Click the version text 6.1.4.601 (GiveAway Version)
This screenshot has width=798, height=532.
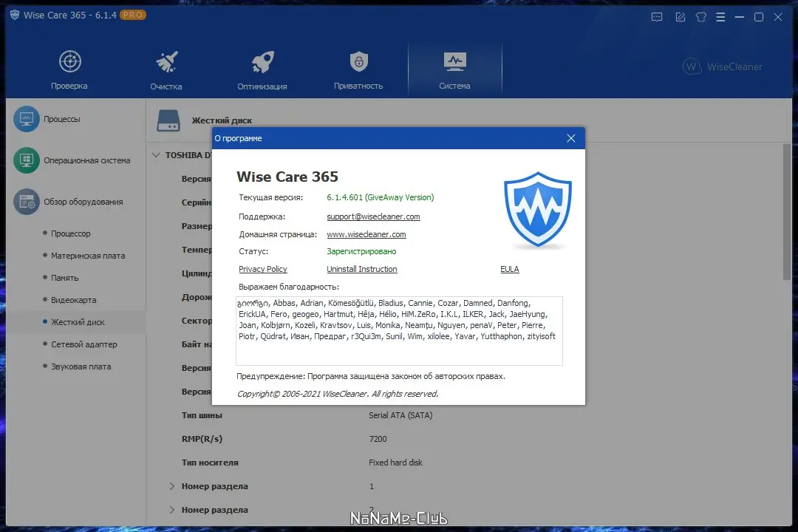click(x=381, y=197)
